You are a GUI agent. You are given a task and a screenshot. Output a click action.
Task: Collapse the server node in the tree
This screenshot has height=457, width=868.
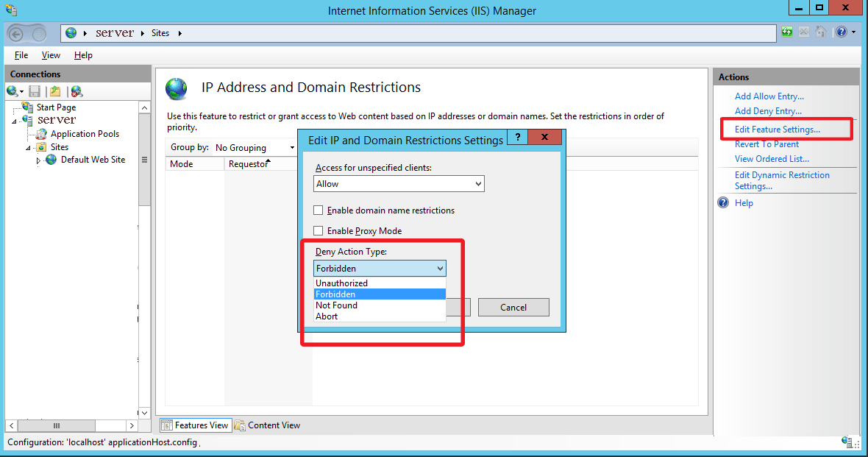15,121
